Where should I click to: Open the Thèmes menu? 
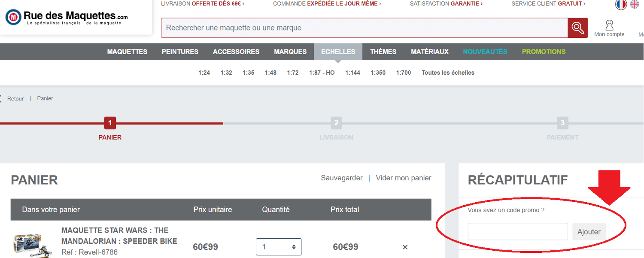pos(383,52)
